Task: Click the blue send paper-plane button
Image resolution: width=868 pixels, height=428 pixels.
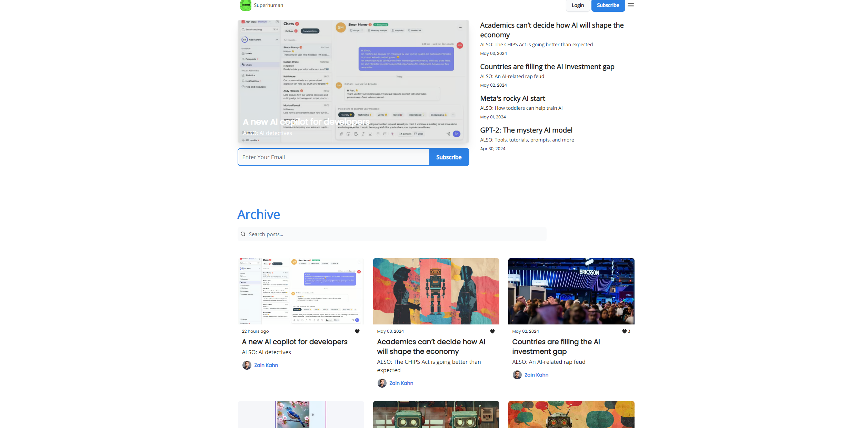Action: 456,134
